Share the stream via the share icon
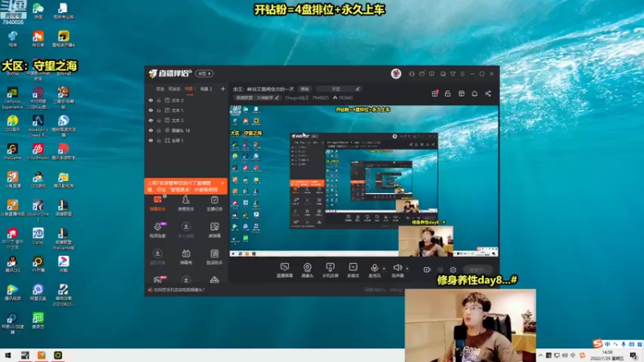The height and width of the screenshot is (362, 644). point(488,93)
